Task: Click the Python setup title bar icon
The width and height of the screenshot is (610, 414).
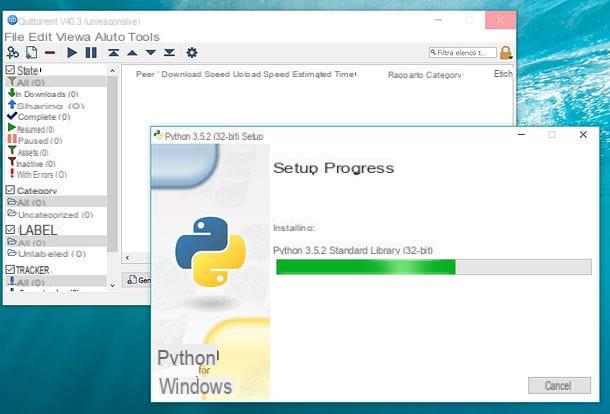Action: [158, 135]
